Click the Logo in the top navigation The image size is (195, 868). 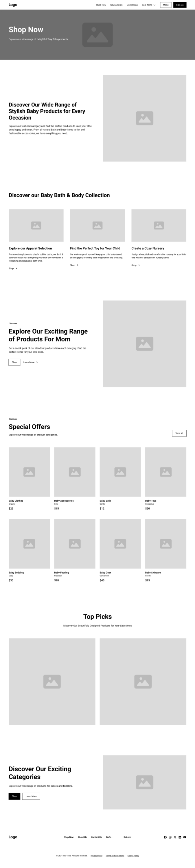[13, 5]
